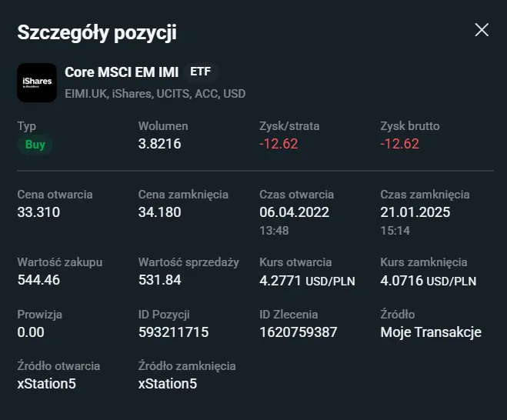Click the green Buy type badge

[x=35, y=144]
